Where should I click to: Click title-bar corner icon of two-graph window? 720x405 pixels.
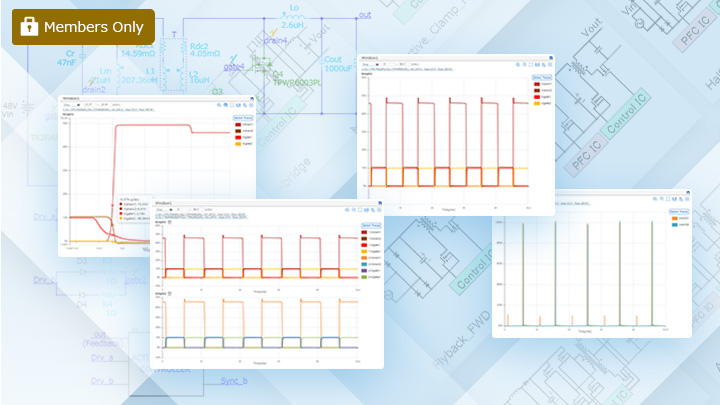click(x=380, y=202)
